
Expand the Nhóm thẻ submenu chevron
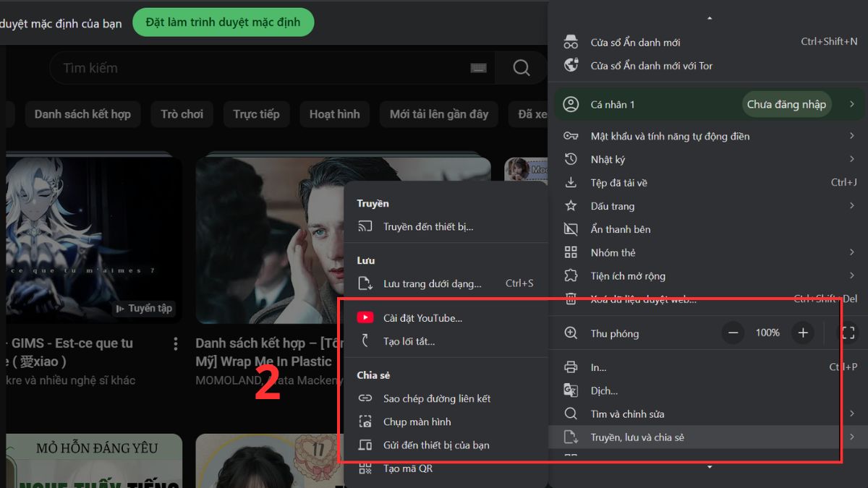coord(851,252)
